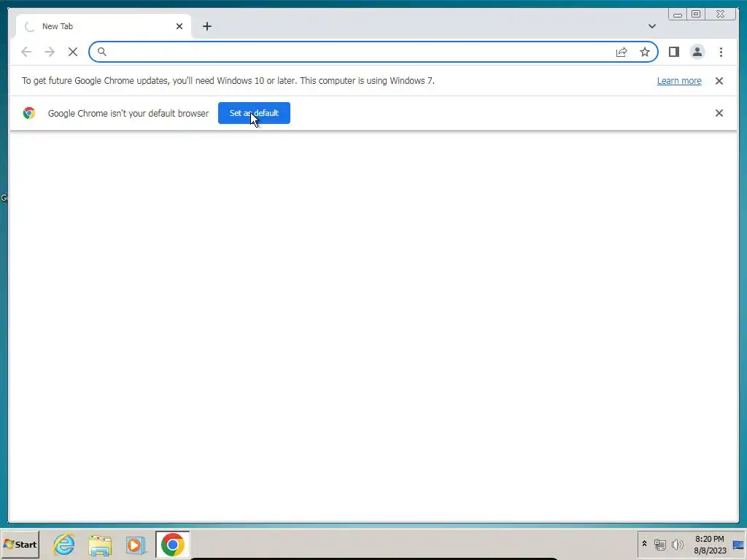747x560 pixels.
Task: Click Set as default button
Action: (x=254, y=113)
